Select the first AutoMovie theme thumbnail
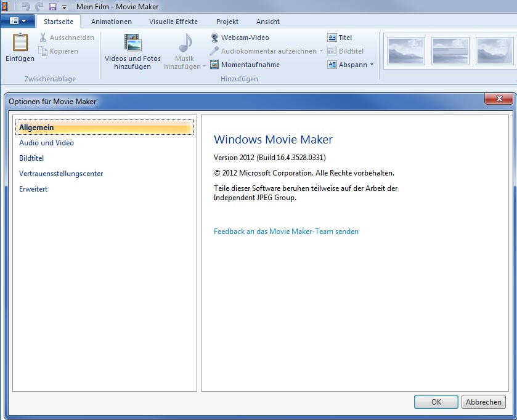 (x=406, y=51)
